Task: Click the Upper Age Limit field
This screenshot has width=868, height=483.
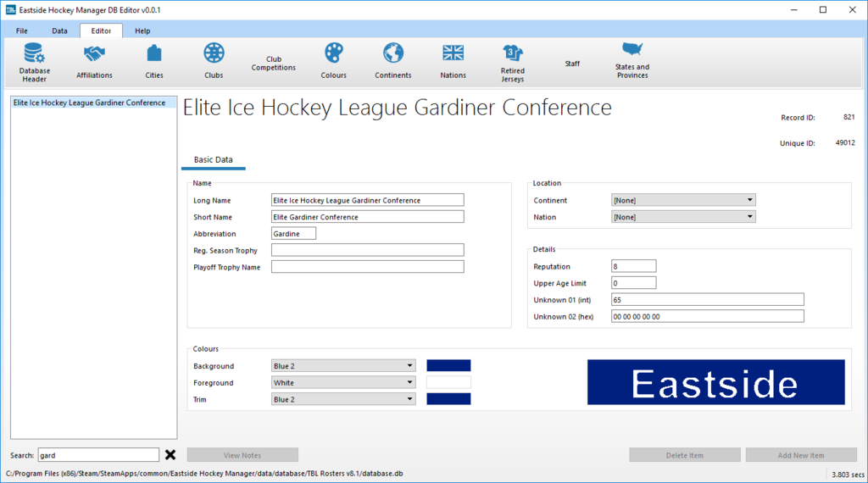Action: [x=634, y=283]
